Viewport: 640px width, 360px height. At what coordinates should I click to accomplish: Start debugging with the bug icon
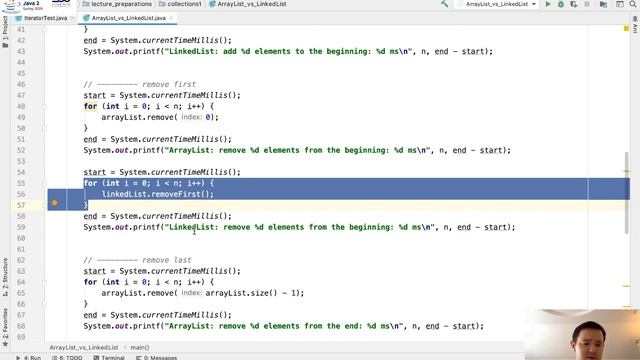(561, 4)
